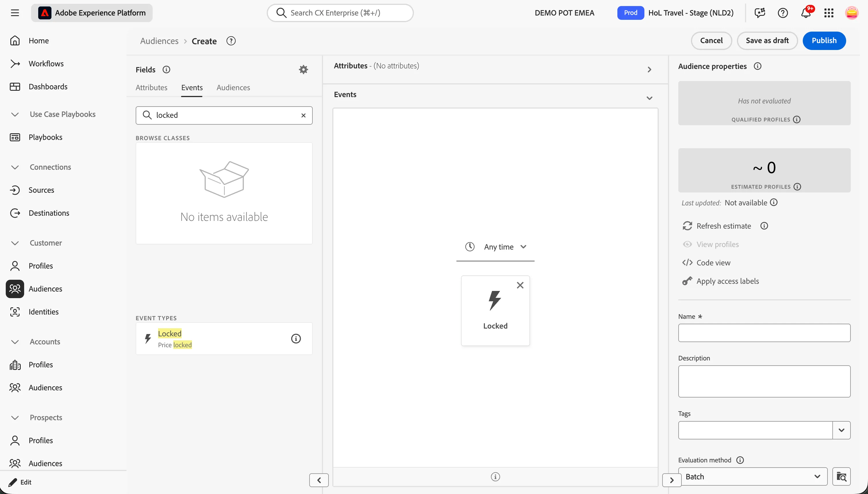868x494 pixels.
Task: Clear the locked search text
Action: [x=303, y=115]
